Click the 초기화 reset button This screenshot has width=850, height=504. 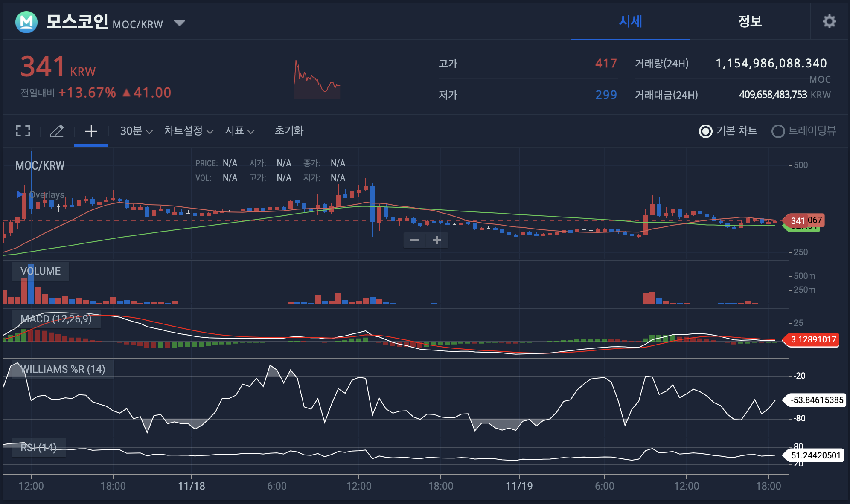(289, 131)
